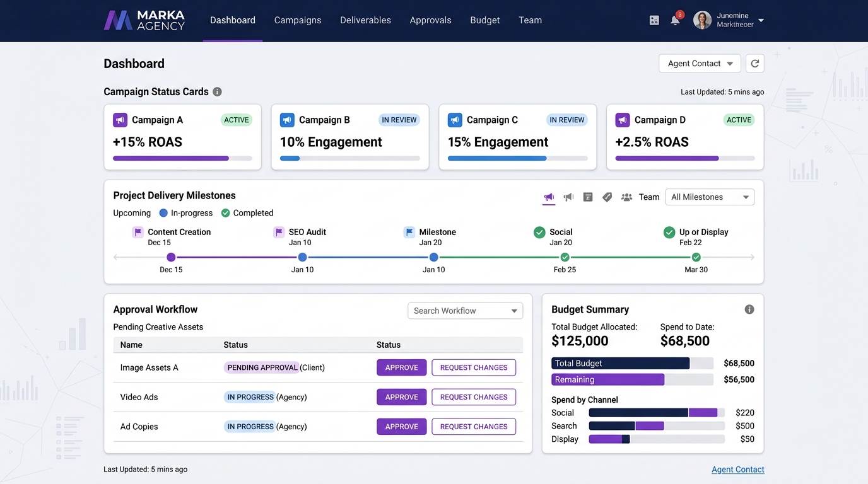Open notifications via the bell icon
868x484 pixels.
(676, 20)
